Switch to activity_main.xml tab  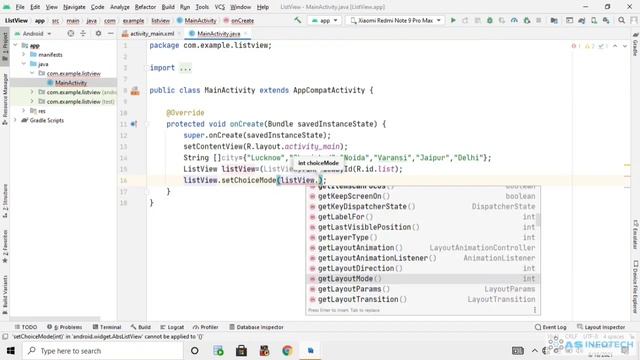click(152, 33)
